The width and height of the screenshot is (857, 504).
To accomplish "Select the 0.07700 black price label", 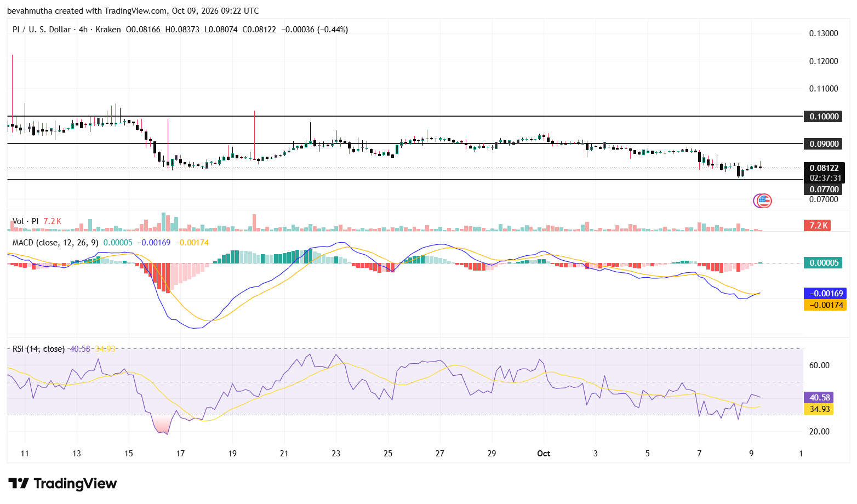I will tap(823, 190).
